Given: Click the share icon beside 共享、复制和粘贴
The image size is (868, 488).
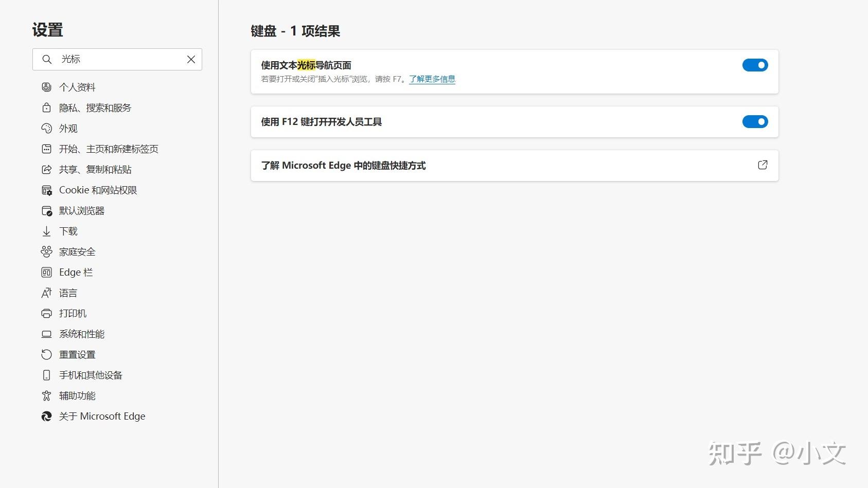Looking at the screenshot, I should pos(46,169).
